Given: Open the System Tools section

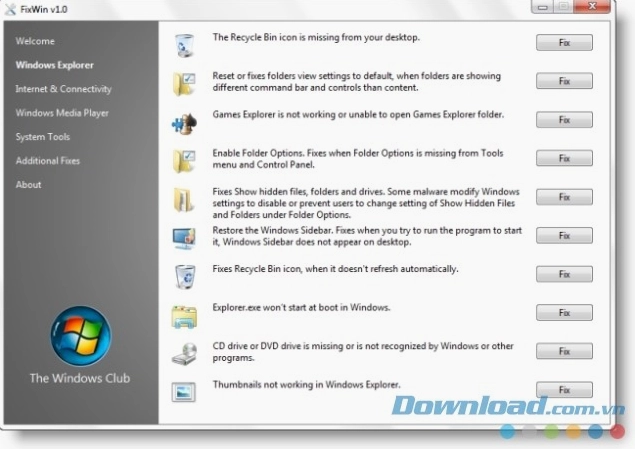Looking at the screenshot, I should point(43,136).
